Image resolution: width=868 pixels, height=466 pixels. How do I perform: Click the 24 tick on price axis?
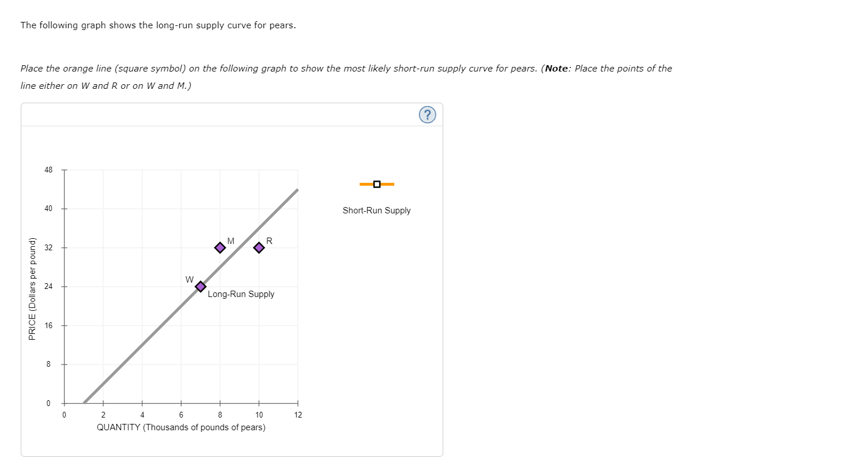(x=48, y=287)
